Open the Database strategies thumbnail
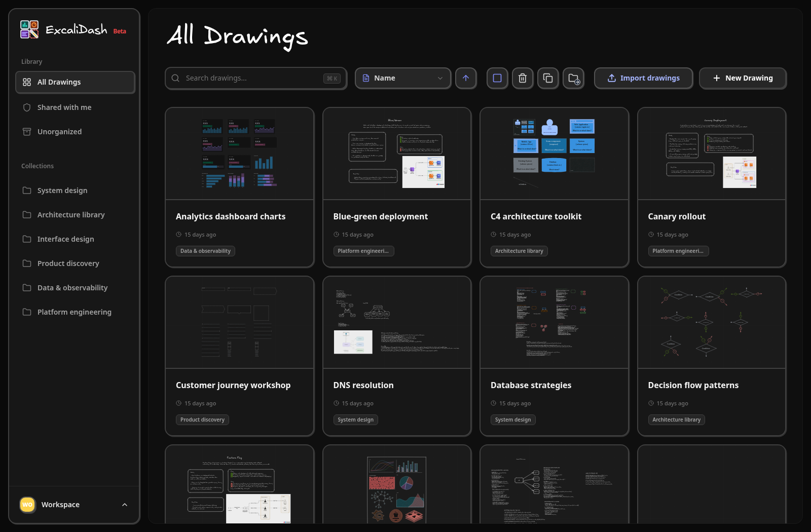 click(x=555, y=322)
